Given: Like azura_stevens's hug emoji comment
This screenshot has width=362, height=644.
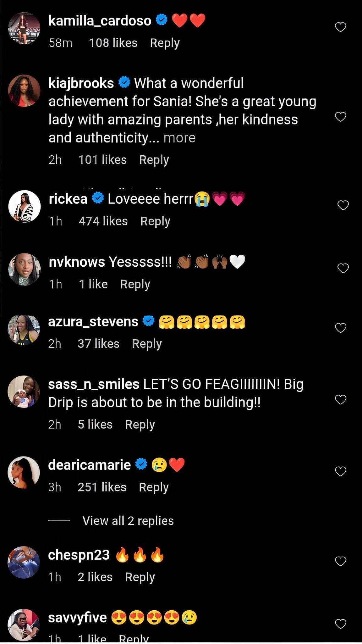Looking at the screenshot, I should 341,327.
